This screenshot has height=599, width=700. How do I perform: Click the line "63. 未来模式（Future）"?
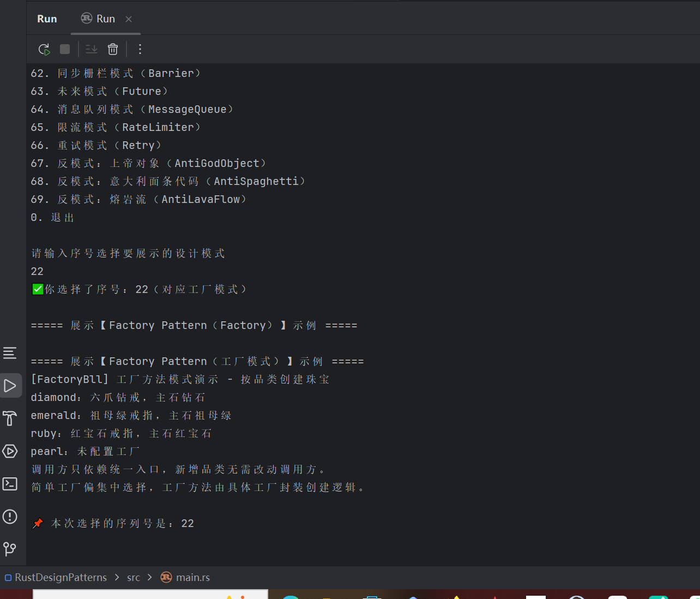(100, 91)
